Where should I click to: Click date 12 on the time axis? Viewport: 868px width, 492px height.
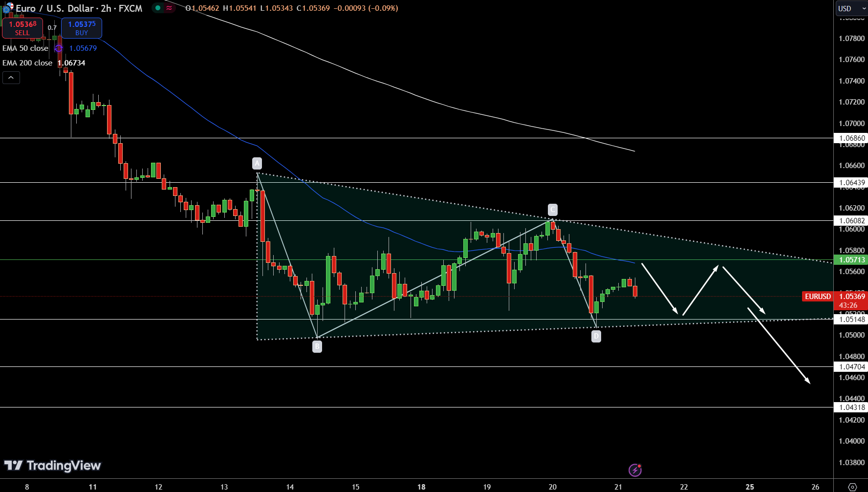[158, 487]
